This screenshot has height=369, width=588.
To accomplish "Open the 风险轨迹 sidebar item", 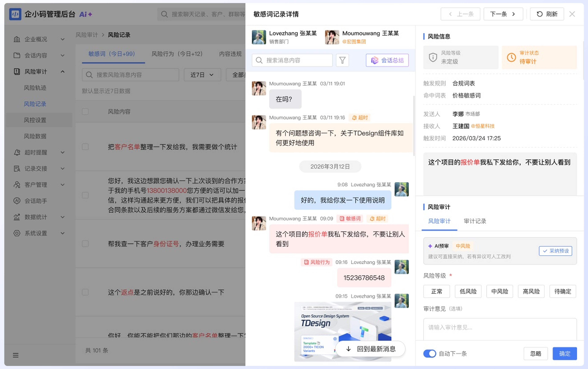I will (x=35, y=88).
